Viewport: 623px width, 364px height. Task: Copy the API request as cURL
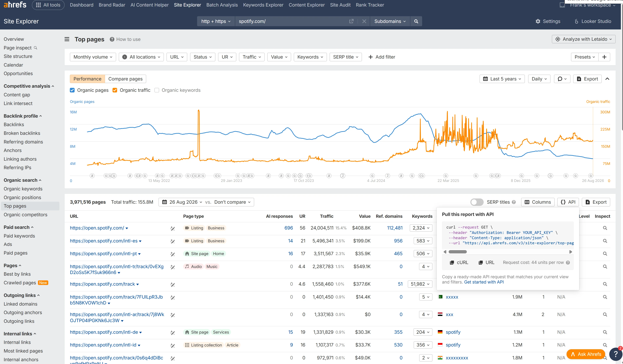coord(459,262)
